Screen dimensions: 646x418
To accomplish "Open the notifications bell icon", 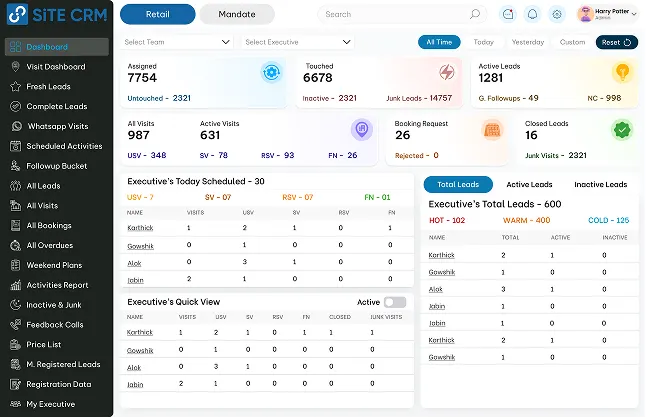I will click(x=532, y=14).
